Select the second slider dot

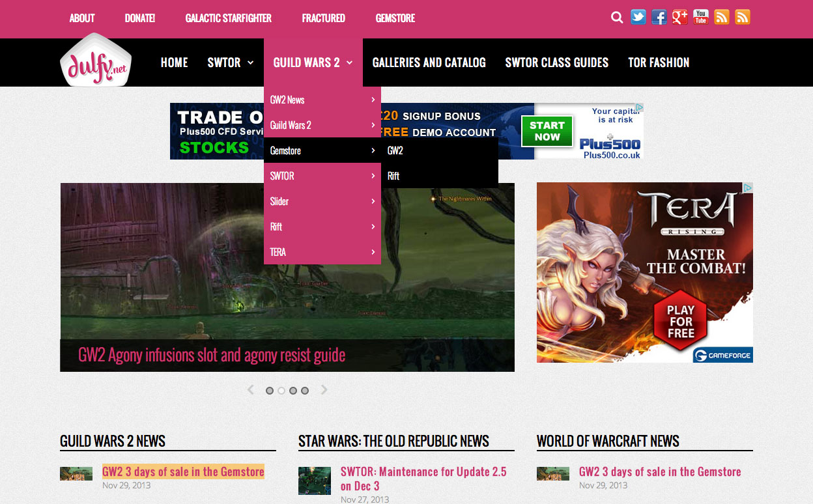click(281, 391)
